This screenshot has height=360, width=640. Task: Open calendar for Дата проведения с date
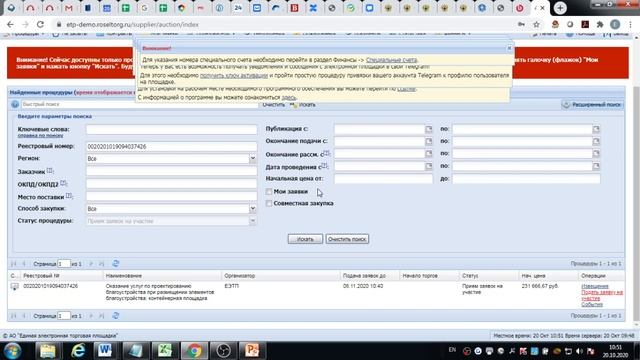click(x=429, y=167)
